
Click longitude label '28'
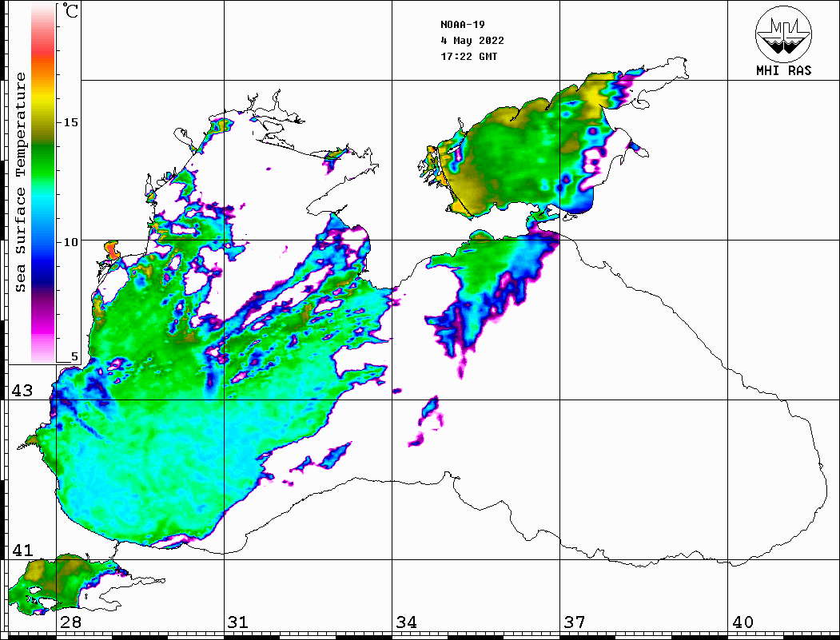(x=70, y=622)
